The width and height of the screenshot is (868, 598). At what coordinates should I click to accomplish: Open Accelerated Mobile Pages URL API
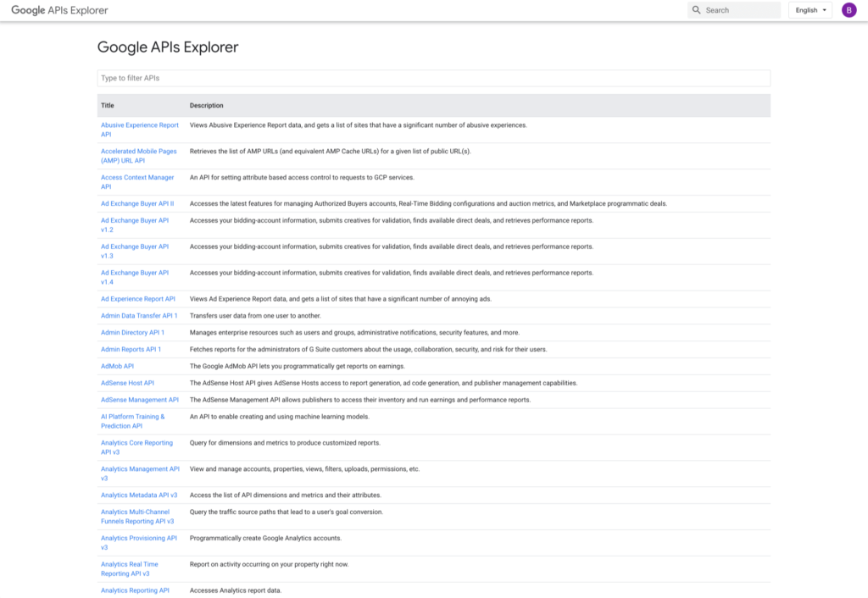138,152
